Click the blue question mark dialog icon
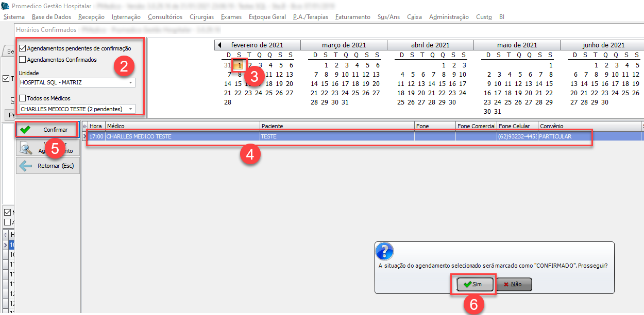 (384, 251)
